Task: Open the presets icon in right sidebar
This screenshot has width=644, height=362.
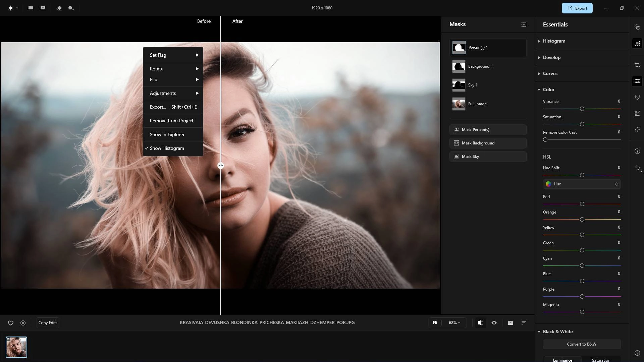Action: (x=637, y=27)
